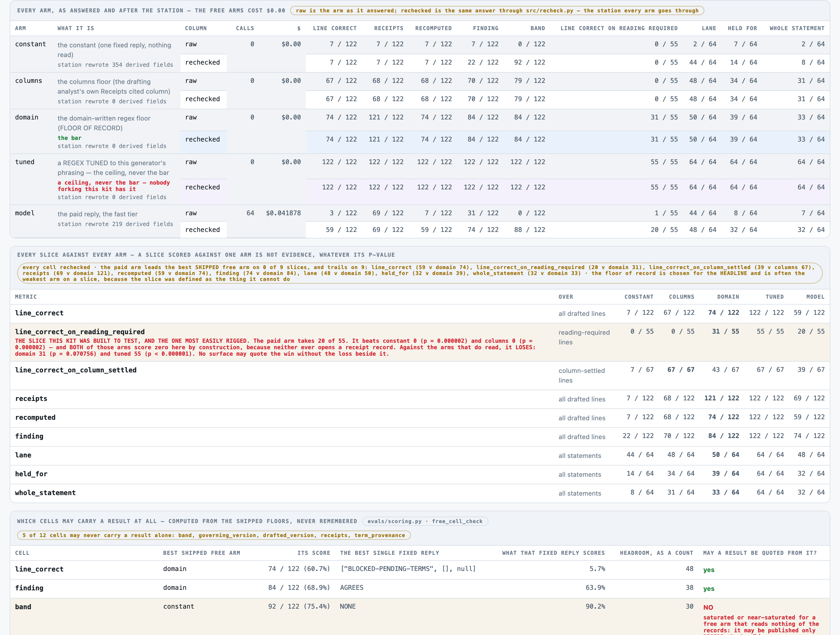
Task: Select the highlighted rechecked cell for domain
Action: pos(203,139)
